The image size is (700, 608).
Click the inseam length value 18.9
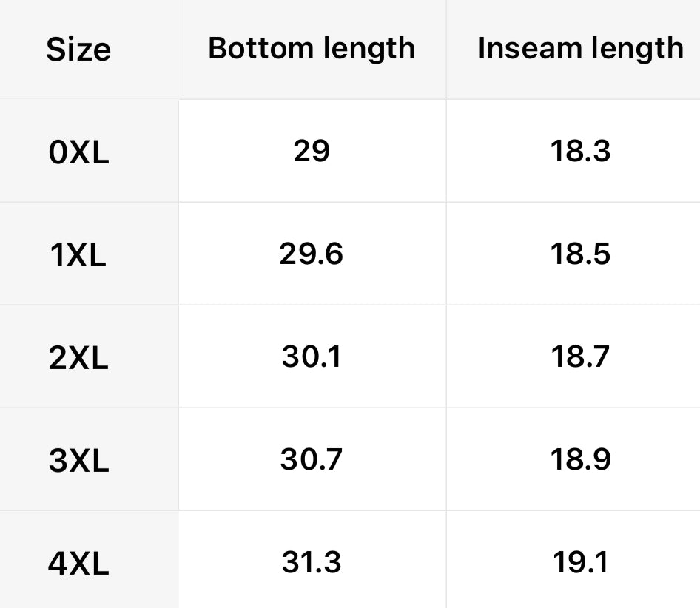point(580,459)
